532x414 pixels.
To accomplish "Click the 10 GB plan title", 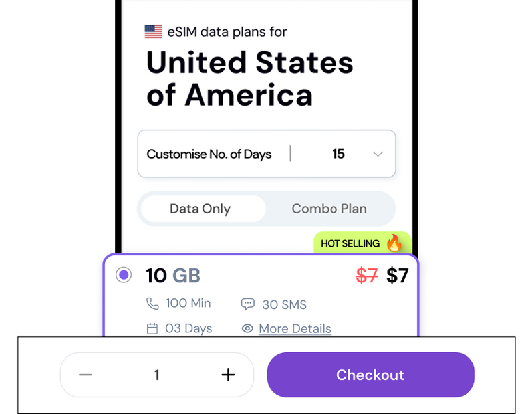I will [x=173, y=275].
